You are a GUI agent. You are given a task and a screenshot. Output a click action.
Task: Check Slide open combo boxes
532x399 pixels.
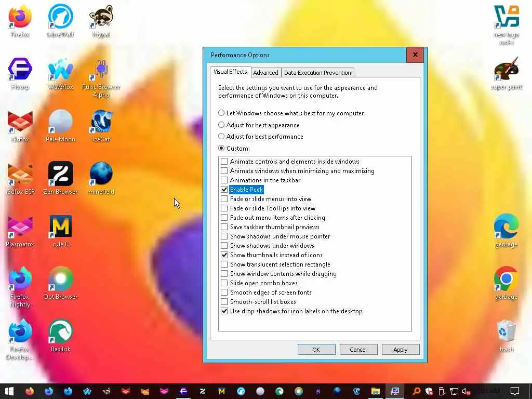(224, 283)
